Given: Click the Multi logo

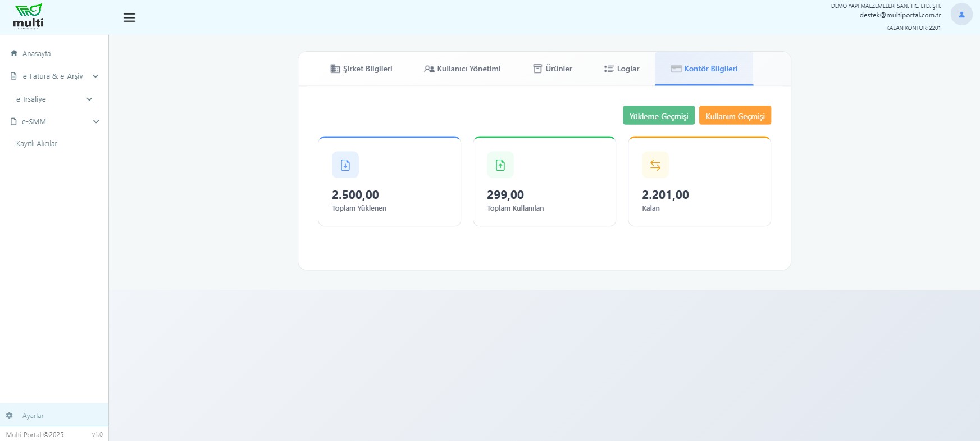Looking at the screenshot, I should [x=28, y=16].
